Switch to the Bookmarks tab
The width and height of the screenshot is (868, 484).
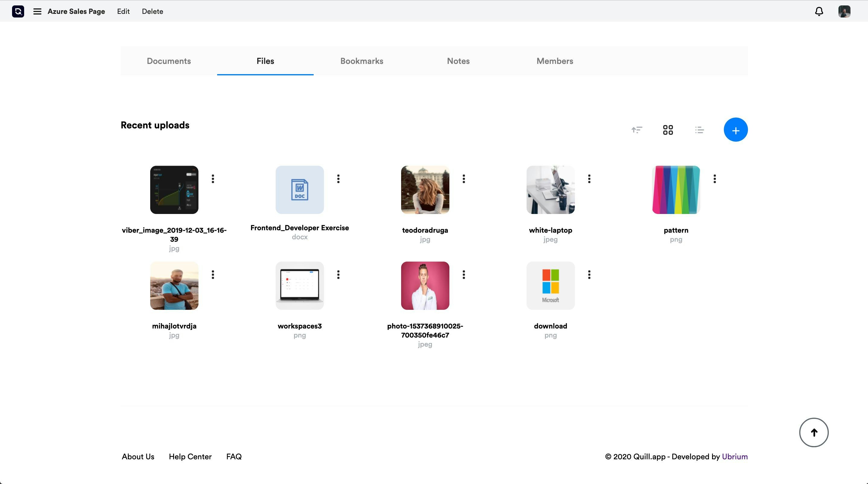(361, 61)
